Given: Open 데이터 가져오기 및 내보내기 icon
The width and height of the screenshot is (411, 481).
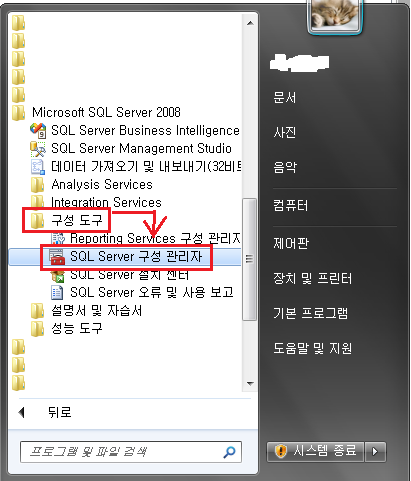Looking at the screenshot, I should click(x=38, y=167).
